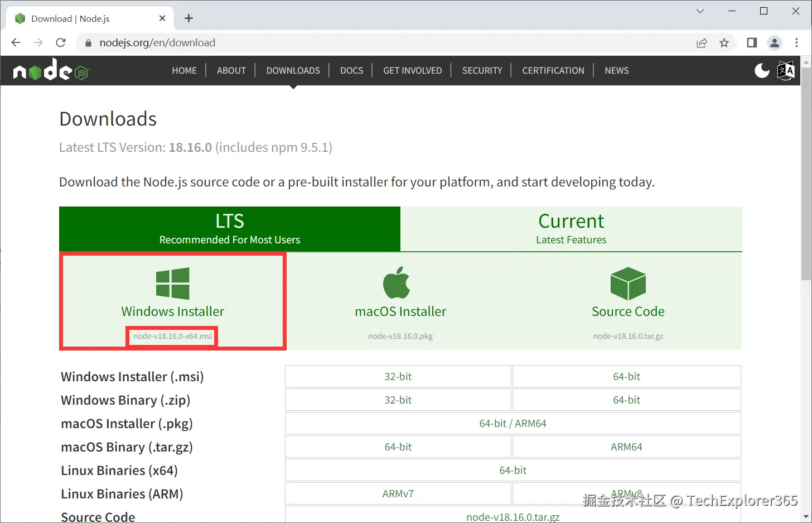Open the language translation icon
This screenshot has height=523, width=812.
786,70
